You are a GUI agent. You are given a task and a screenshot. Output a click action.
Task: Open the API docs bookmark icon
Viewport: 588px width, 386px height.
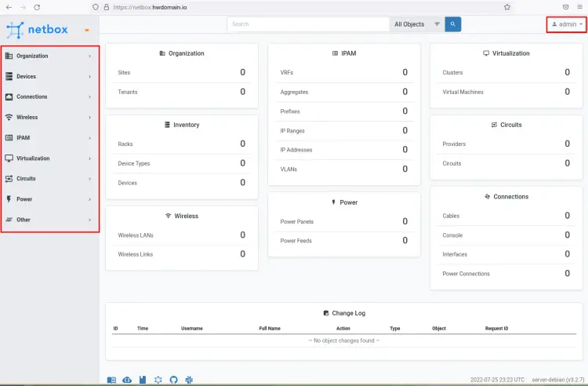pos(142,380)
